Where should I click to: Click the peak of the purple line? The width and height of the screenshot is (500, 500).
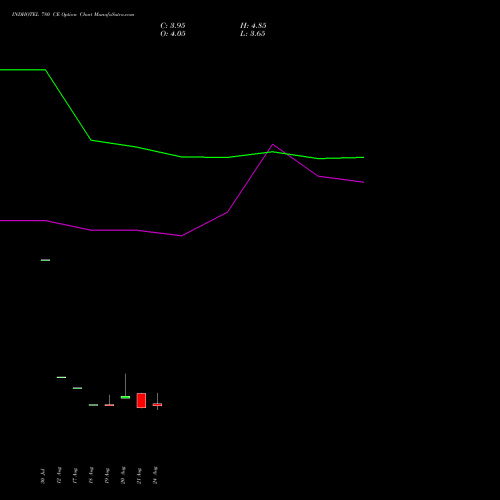pos(273,144)
